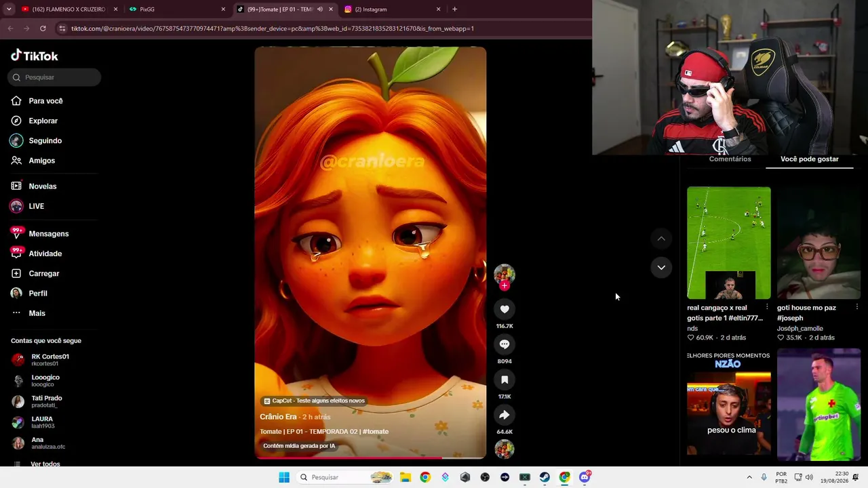Share the video with the arrow icon
Viewport: 868px width, 488px height.
coord(505,415)
